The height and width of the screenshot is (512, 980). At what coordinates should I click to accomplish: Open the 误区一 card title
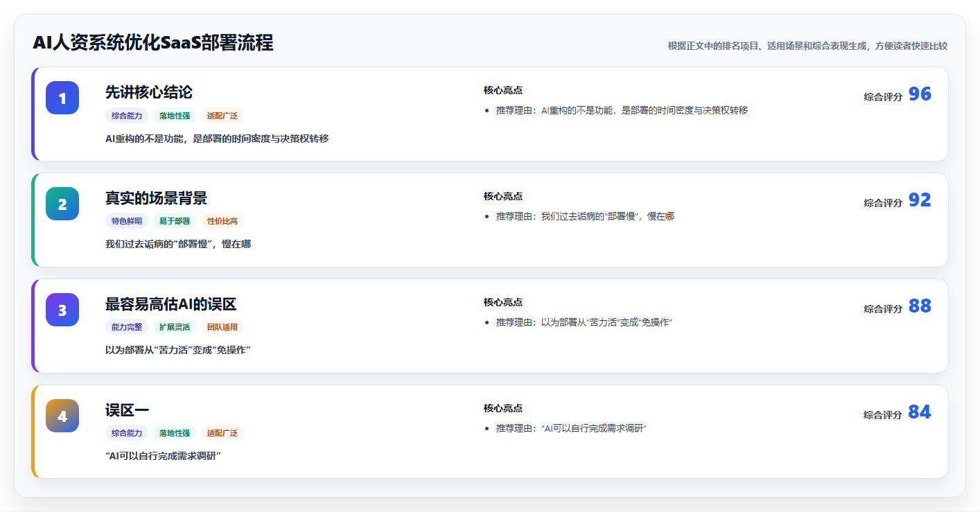[x=128, y=410]
